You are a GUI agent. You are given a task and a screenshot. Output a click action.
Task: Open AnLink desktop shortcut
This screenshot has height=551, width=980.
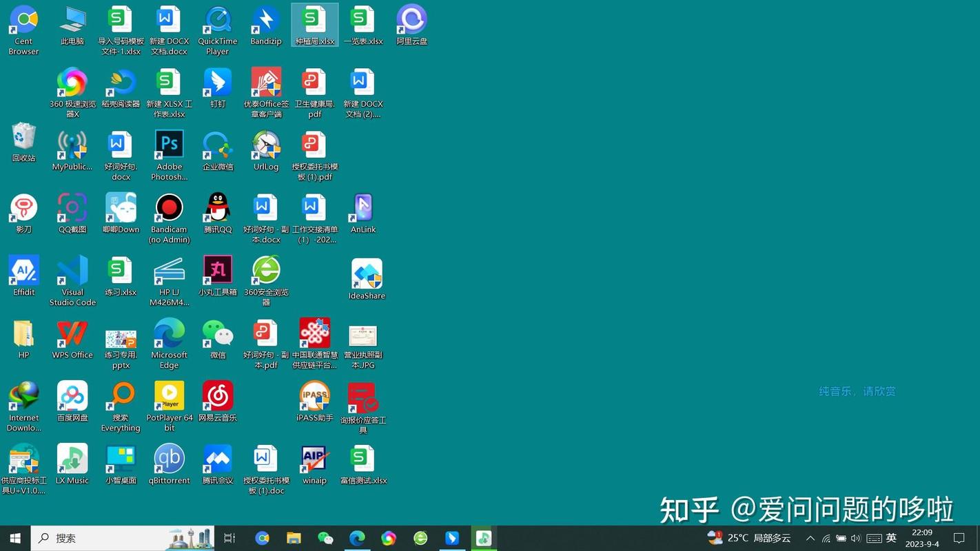click(363, 208)
